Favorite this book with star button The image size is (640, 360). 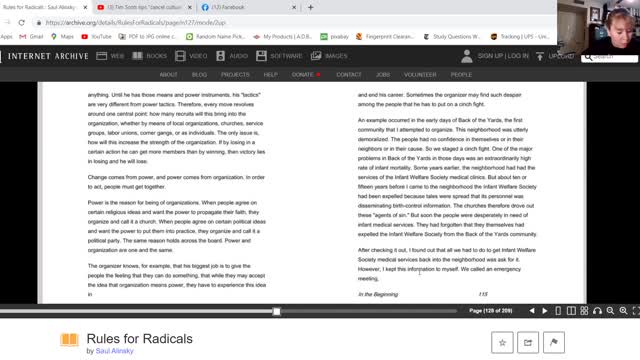[x=502, y=342]
